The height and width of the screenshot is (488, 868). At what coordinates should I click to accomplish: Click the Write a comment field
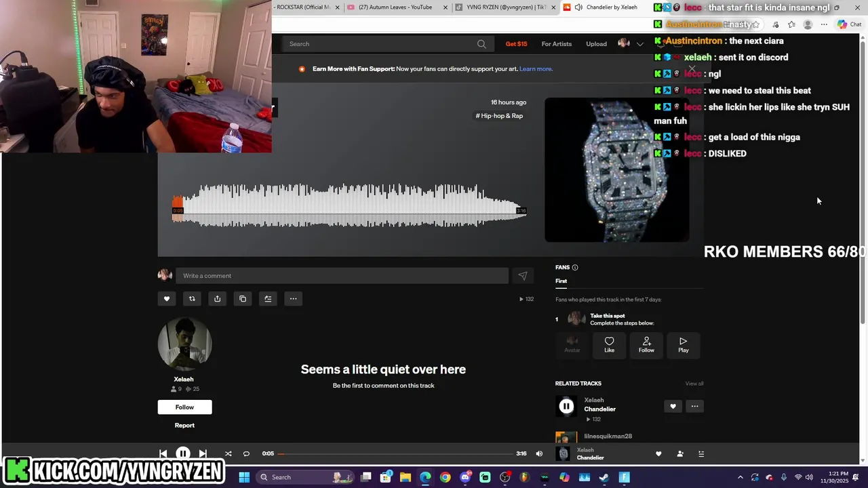tap(342, 276)
